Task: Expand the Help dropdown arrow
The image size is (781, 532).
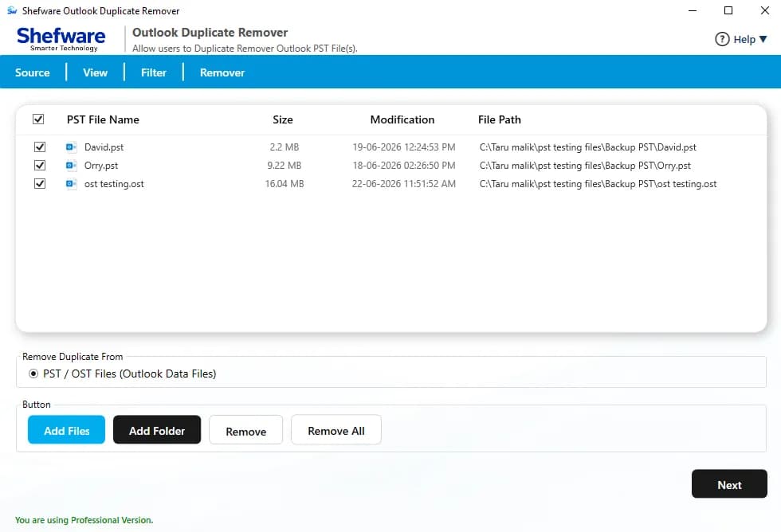Action: (x=763, y=39)
